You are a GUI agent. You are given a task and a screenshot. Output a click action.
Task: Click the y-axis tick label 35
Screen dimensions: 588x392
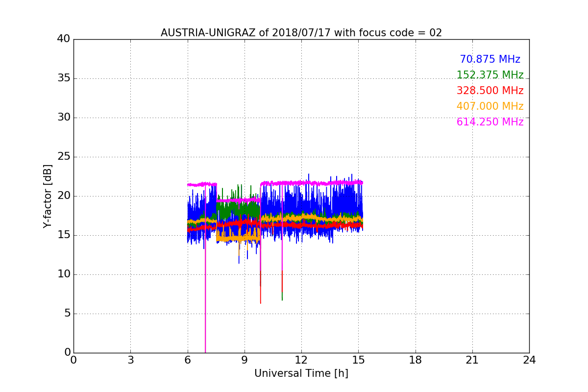(x=64, y=78)
